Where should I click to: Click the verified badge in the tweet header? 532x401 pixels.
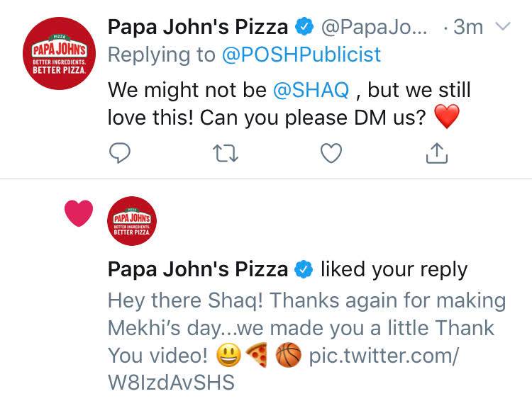304,27
